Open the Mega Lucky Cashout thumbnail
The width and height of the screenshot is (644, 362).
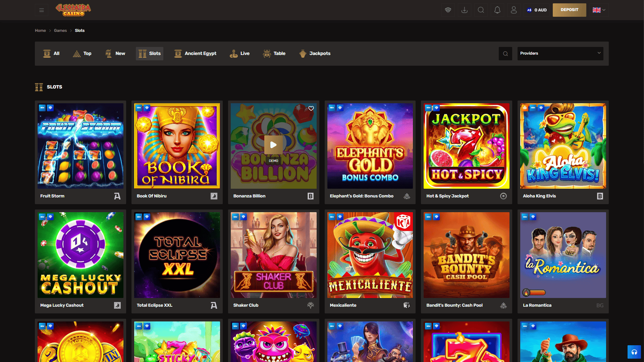[80, 255]
